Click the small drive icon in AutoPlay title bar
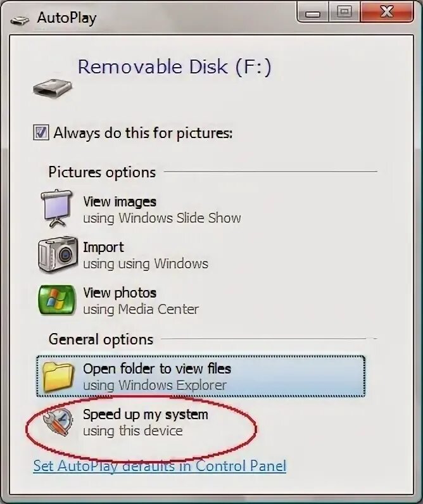The image size is (423, 504). click(20, 20)
